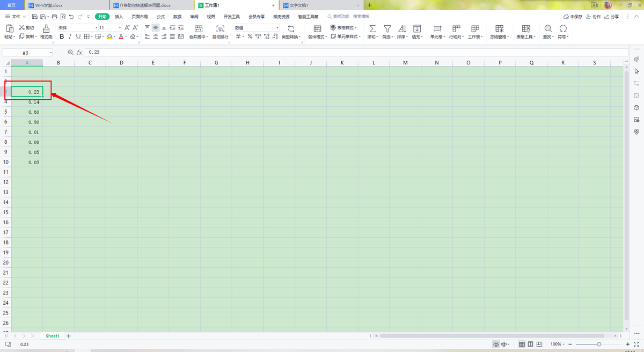
Task: Click the Fill (填充) icon
Action: (x=416, y=28)
